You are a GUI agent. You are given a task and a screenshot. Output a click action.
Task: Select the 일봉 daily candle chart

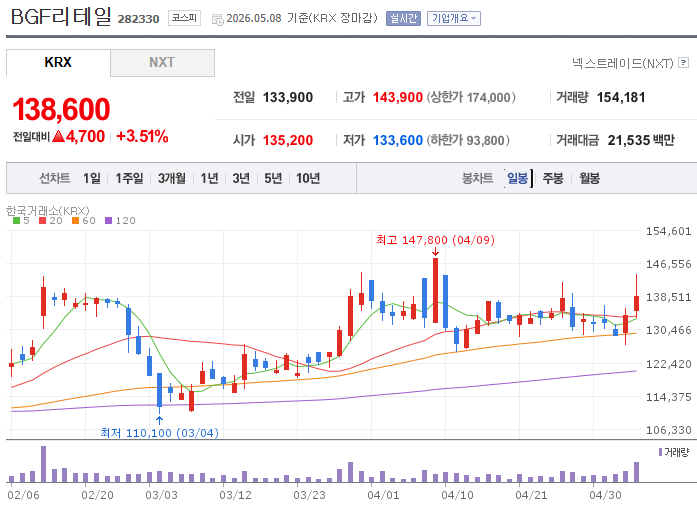tap(518, 178)
